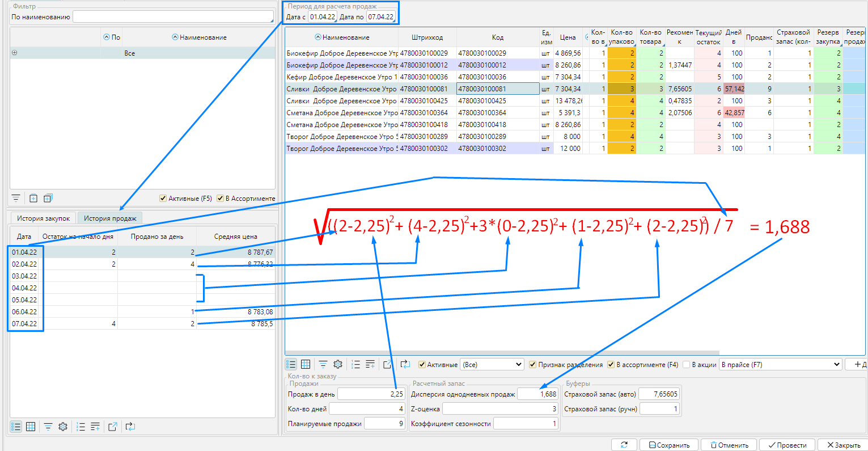Toggle the Активные (F5) checkbox

click(164, 199)
